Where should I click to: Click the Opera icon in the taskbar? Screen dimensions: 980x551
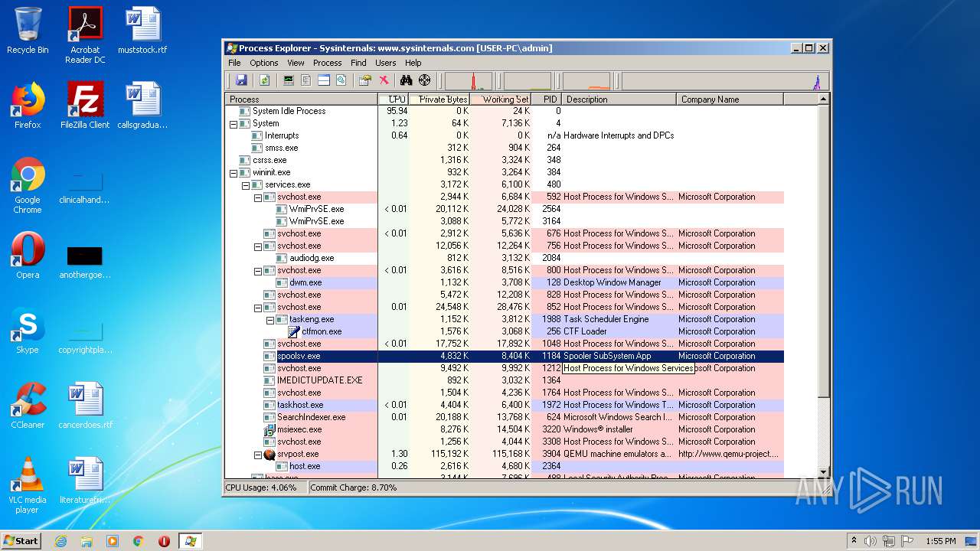click(x=164, y=541)
